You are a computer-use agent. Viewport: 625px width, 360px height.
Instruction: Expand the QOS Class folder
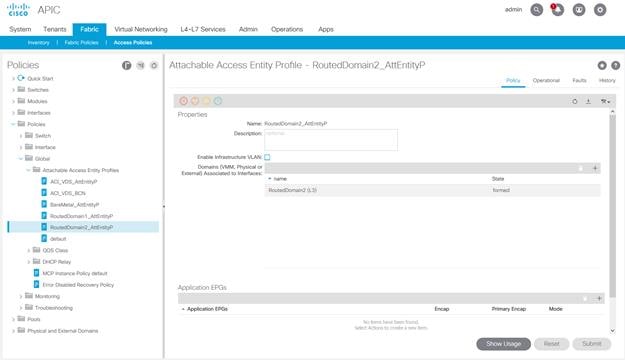pos(28,250)
